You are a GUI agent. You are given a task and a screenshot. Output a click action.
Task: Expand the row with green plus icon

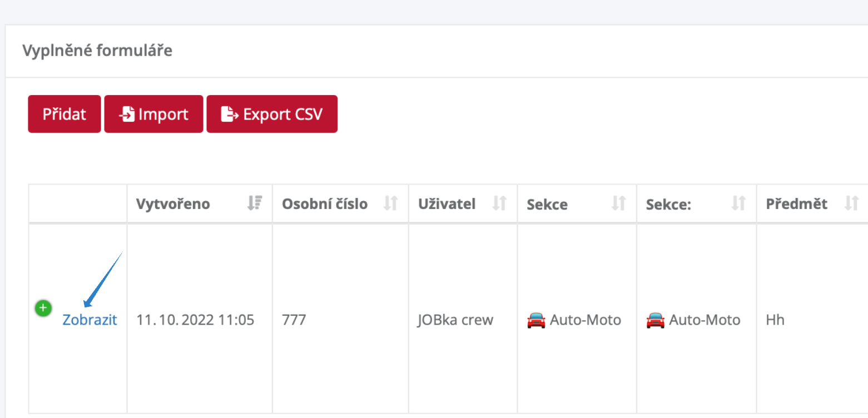pyautogui.click(x=43, y=308)
